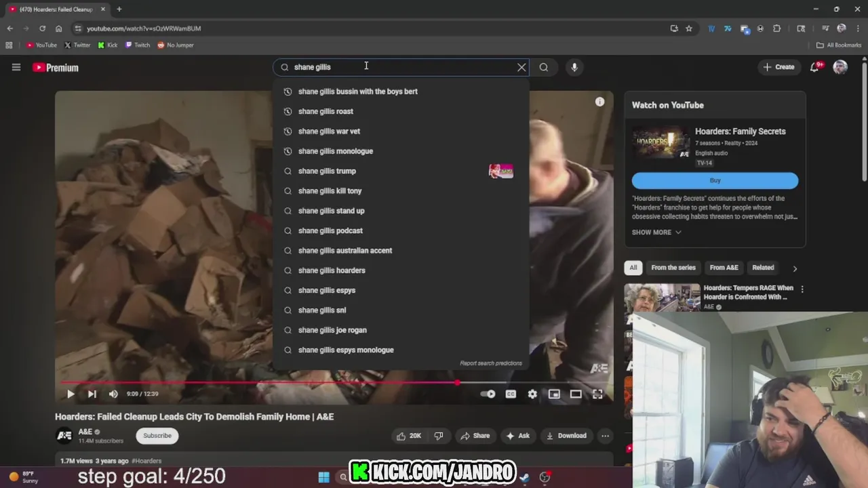868x488 pixels.
Task: Open the Windows Start menu
Action: pos(323,477)
